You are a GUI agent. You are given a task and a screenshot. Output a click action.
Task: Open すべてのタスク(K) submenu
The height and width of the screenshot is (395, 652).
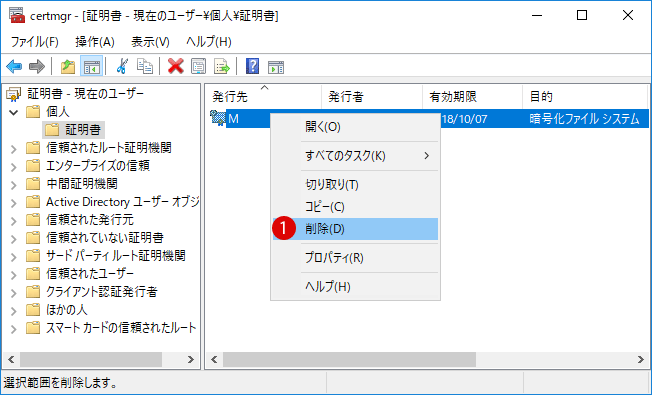click(356, 156)
